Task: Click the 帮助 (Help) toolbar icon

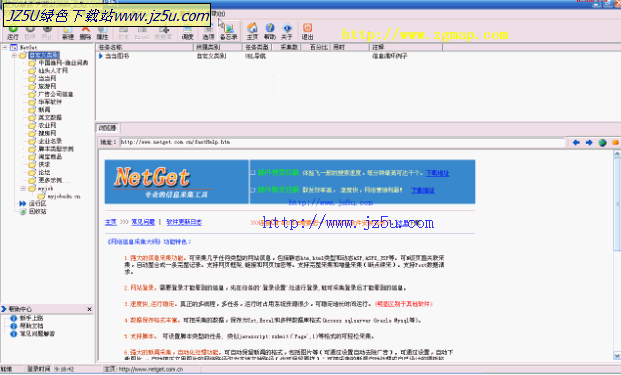Action: 270,32
